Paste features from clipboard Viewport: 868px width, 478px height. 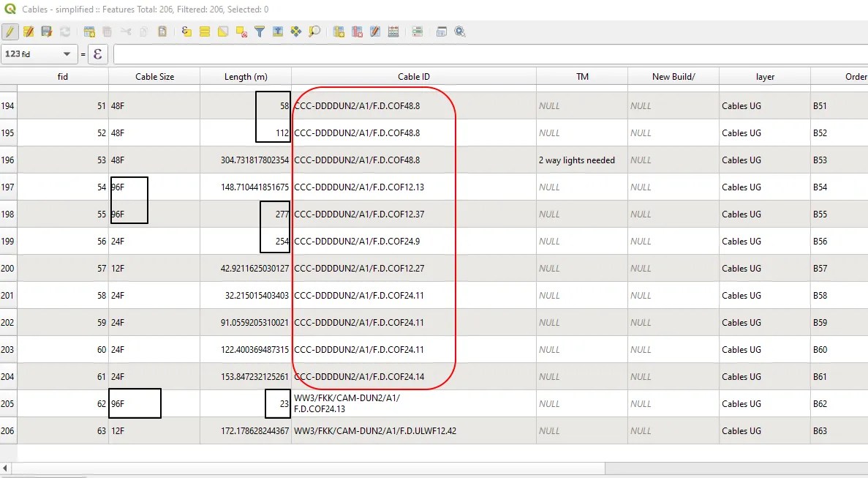click(162, 31)
